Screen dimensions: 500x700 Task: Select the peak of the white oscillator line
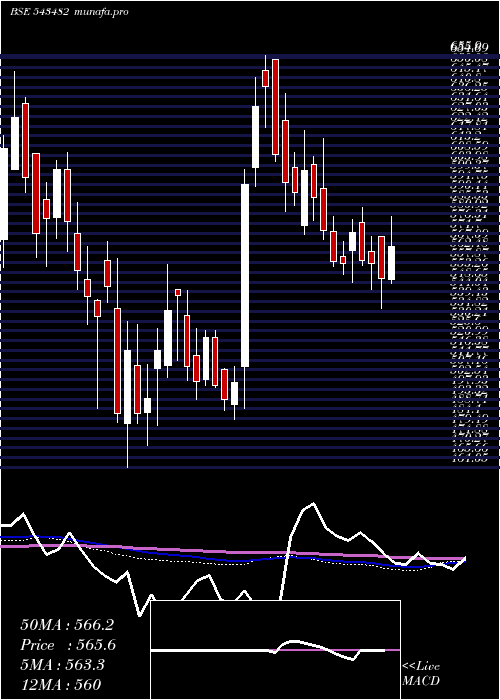[x=313, y=504]
